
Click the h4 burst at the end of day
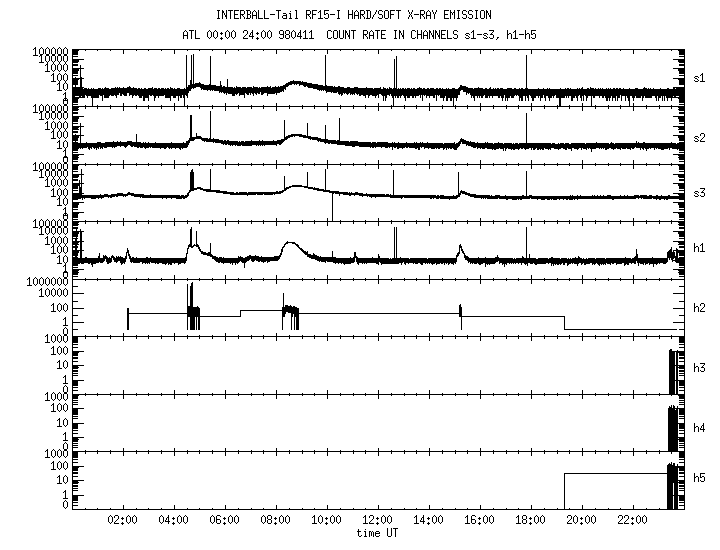coord(673,428)
